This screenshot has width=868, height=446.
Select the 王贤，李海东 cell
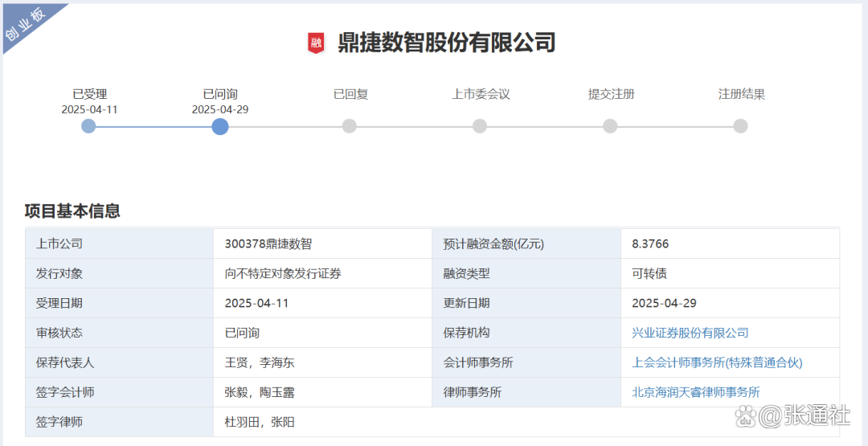[x=323, y=363]
